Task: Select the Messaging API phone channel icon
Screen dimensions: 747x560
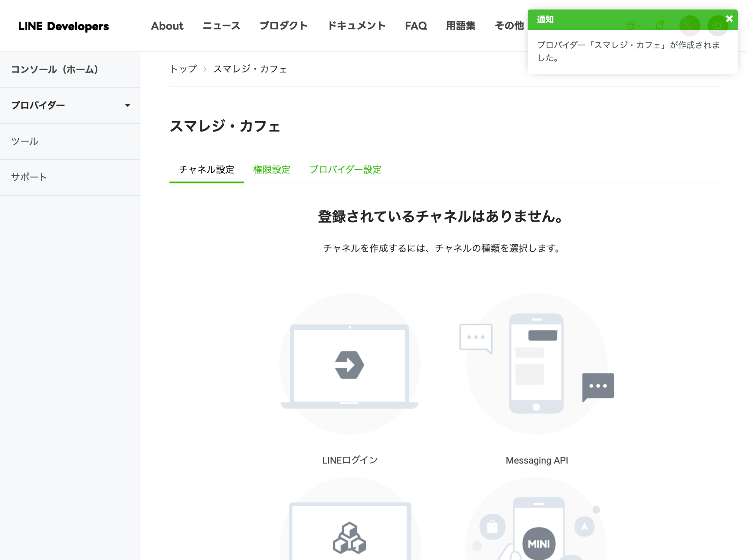Action: coord(537,364)
